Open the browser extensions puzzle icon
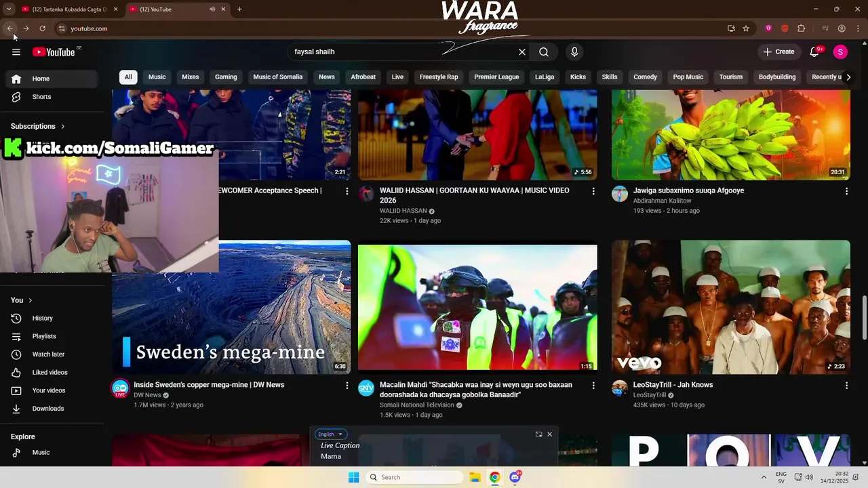The width and height of the screenshot is (868, 488). pyautogui.click(x=802, y=28)
